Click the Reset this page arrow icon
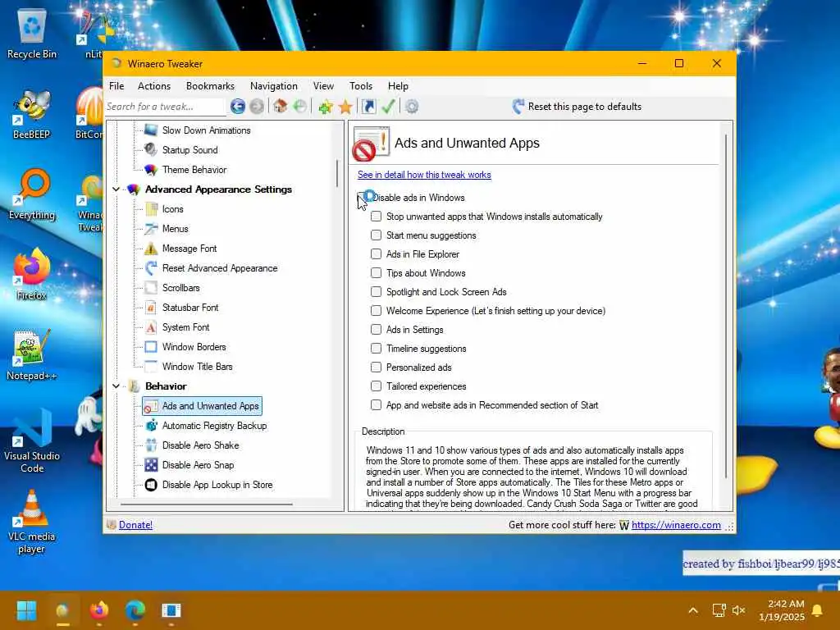 point(518,106)
